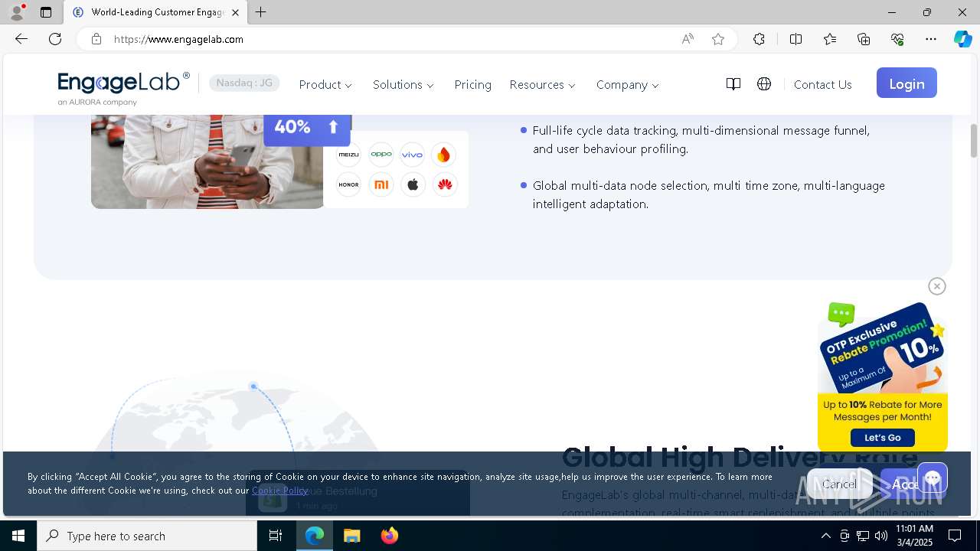Open the Windows Start menu
The height and width of the screenshot is (551, 980).
[x=18, y=536]
